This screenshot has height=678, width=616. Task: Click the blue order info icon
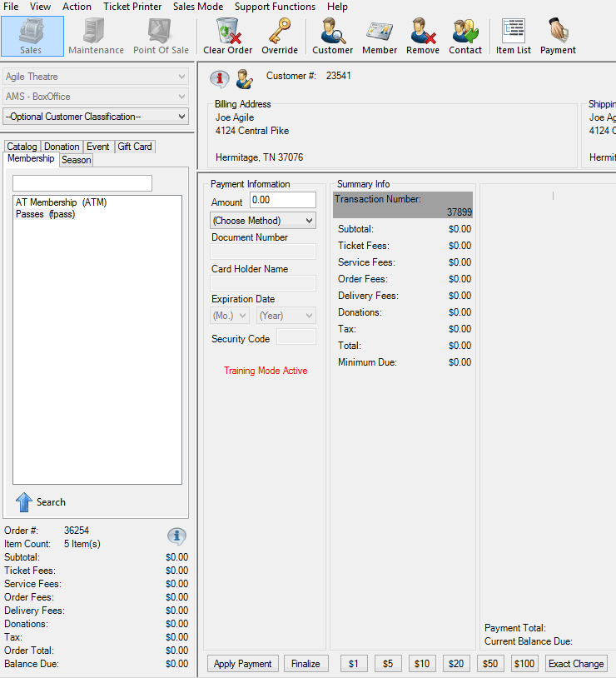[x=176, y=536]
